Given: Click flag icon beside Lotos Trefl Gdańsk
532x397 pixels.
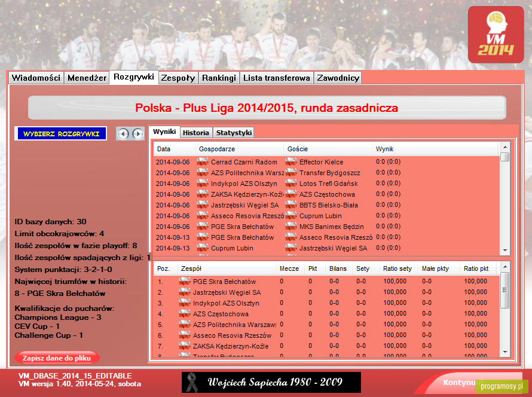Looking at the screenshot, I should [x=291, y=184].
